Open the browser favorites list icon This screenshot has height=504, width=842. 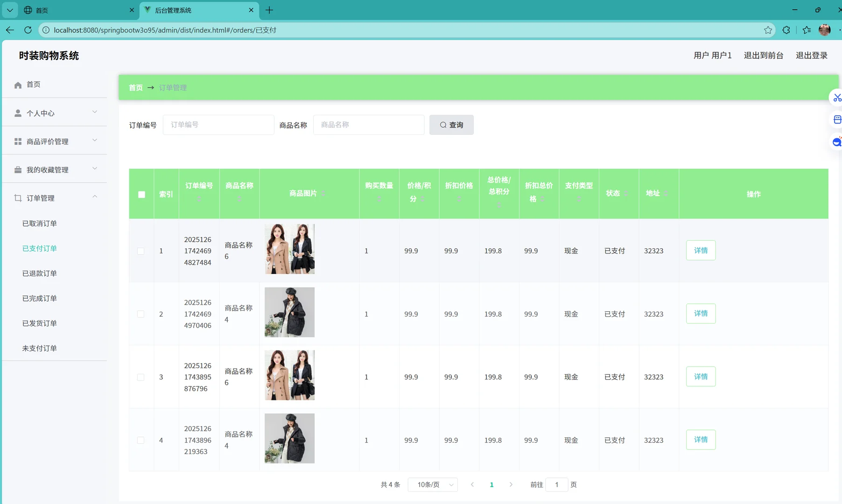coord(807,30)
